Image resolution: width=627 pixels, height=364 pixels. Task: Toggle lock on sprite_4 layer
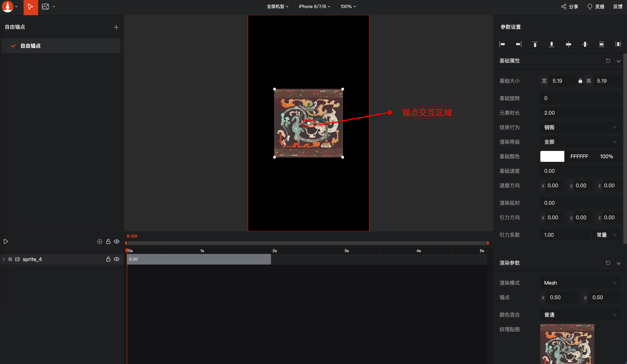click(108, 259)
